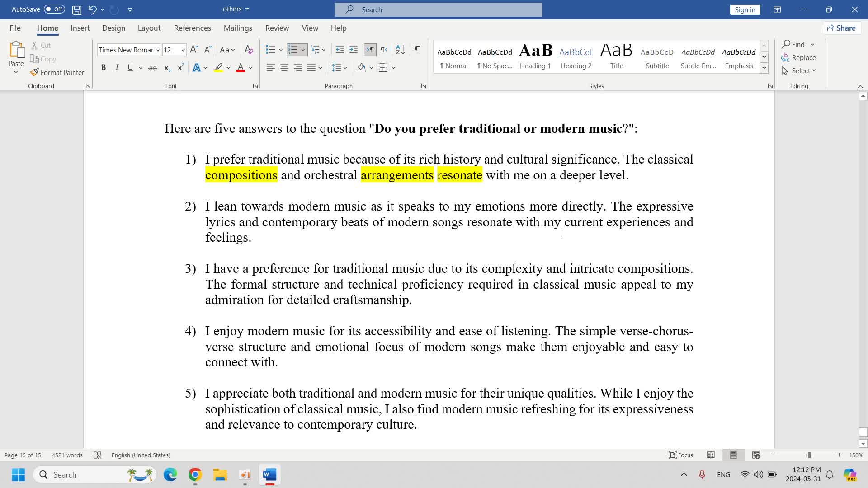The image size is (868, 488).
Task: Click the Format Painter icon
Action: [x=35, y=72]
